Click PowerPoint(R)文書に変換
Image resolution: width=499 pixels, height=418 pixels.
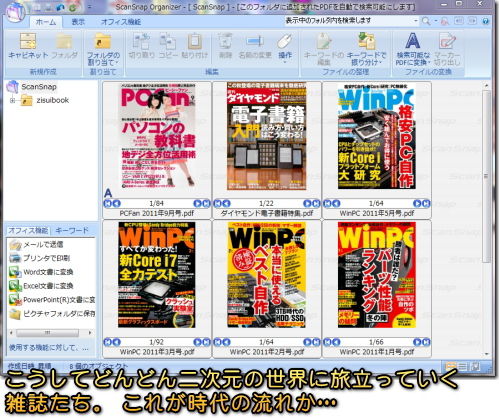pos(52,300)
